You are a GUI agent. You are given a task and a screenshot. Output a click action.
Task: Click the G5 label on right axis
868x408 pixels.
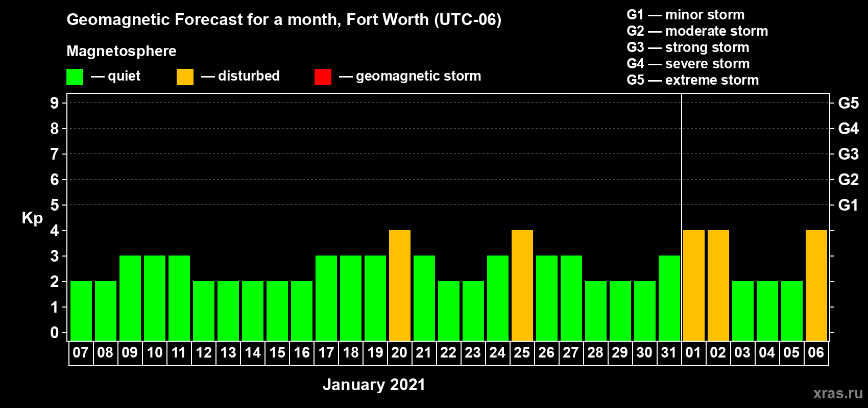(848, 103)
